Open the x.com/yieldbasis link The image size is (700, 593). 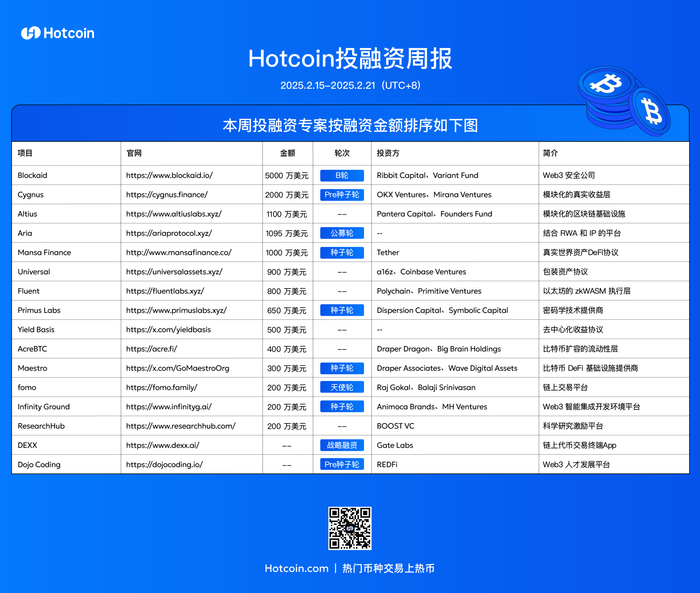pyautogui.click(x=168, y=330)
